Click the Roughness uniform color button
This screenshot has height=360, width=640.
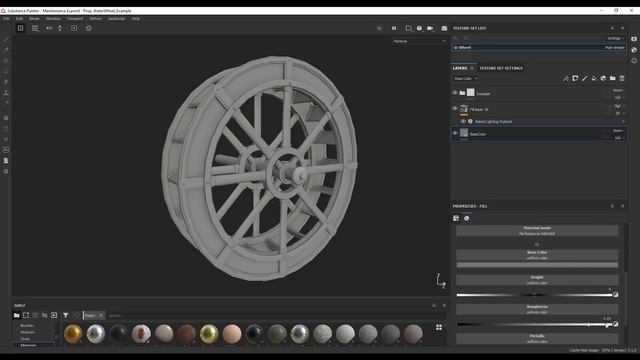point(537,309)
